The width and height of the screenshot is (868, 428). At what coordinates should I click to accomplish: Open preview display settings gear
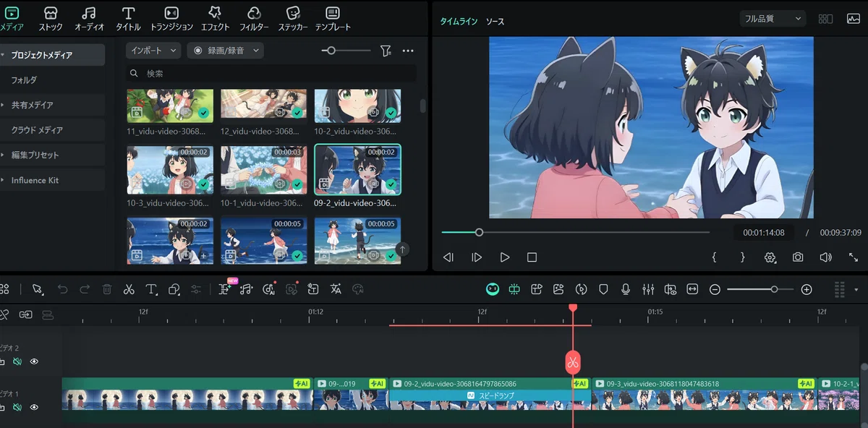pyautogui.click(x=770, y=257)
